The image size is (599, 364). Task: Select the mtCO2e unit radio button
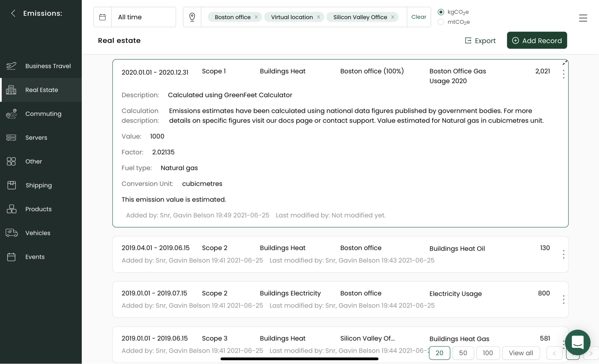pos(441,22)
